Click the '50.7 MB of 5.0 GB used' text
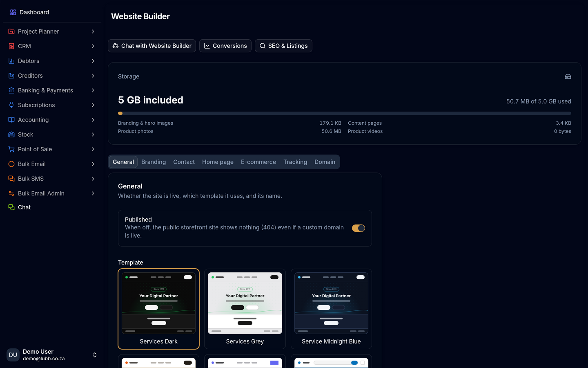Image resolution: width=588 pixels, height=368 pixels. click(539, 101)
